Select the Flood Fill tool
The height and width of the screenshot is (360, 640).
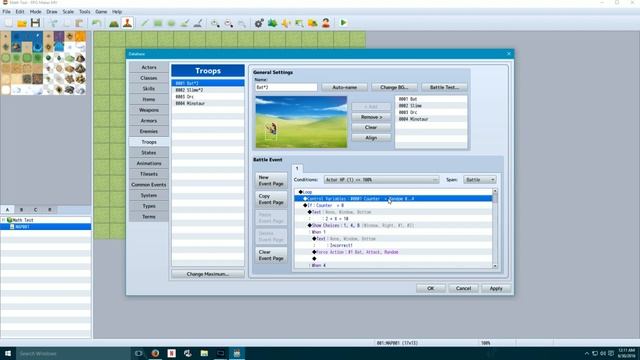184,23
